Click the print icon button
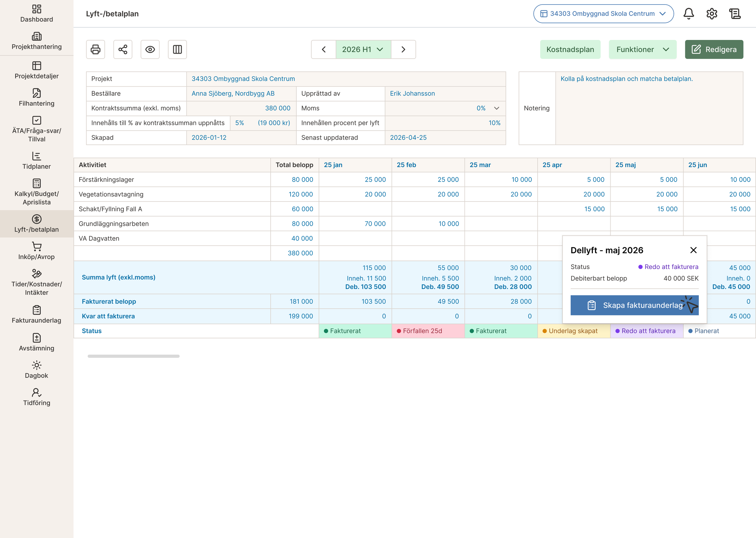The height and width of the screenshot is (538, 756). tap(96, 49)
